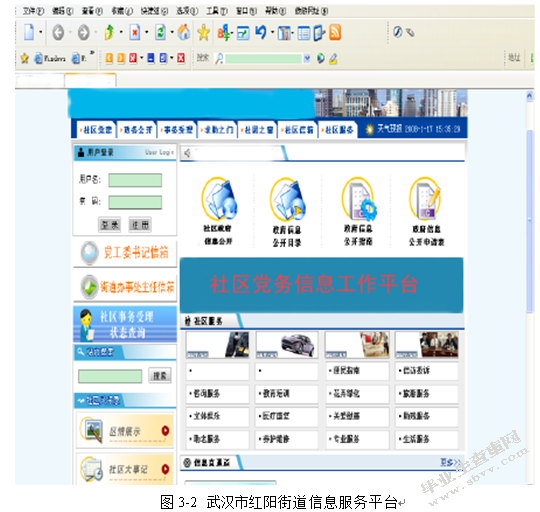Click the yellow folder up-arrow icon
This screenshot has width=540, height=512.
pyautogui.click(x=110, y=33)
